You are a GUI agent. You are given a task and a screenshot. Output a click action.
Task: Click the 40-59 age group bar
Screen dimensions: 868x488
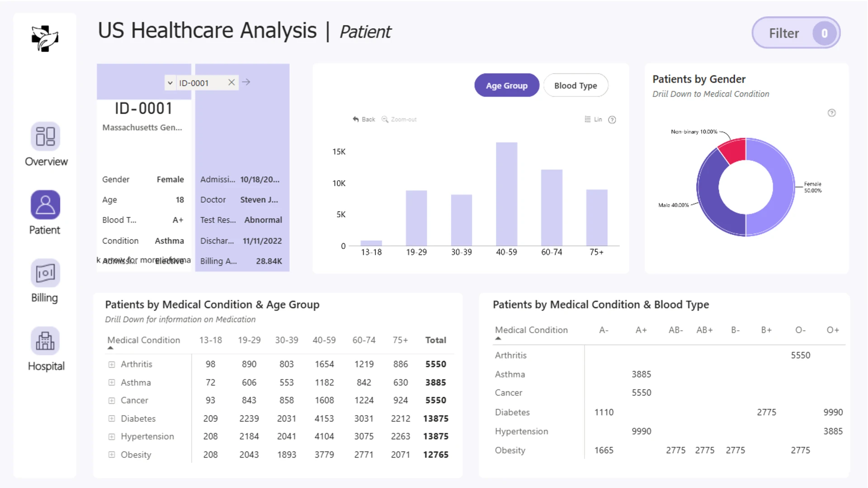506,194
